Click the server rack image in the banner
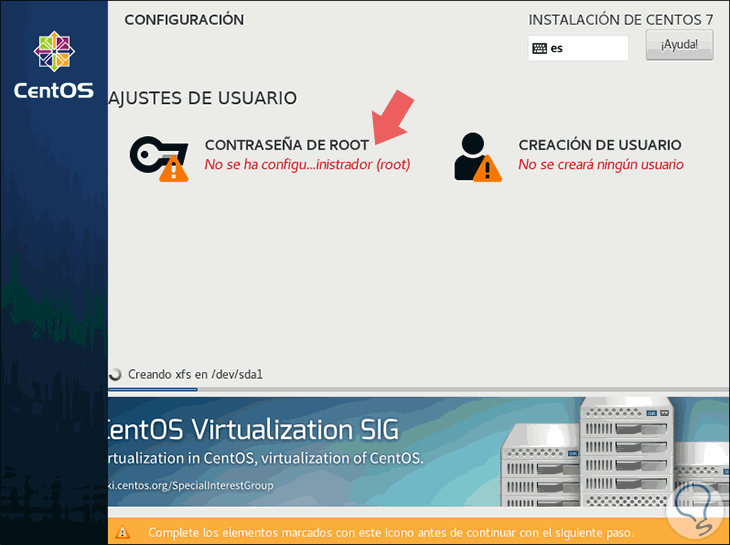This screenshot has height=545, width=730. click(x=615, y=452)
